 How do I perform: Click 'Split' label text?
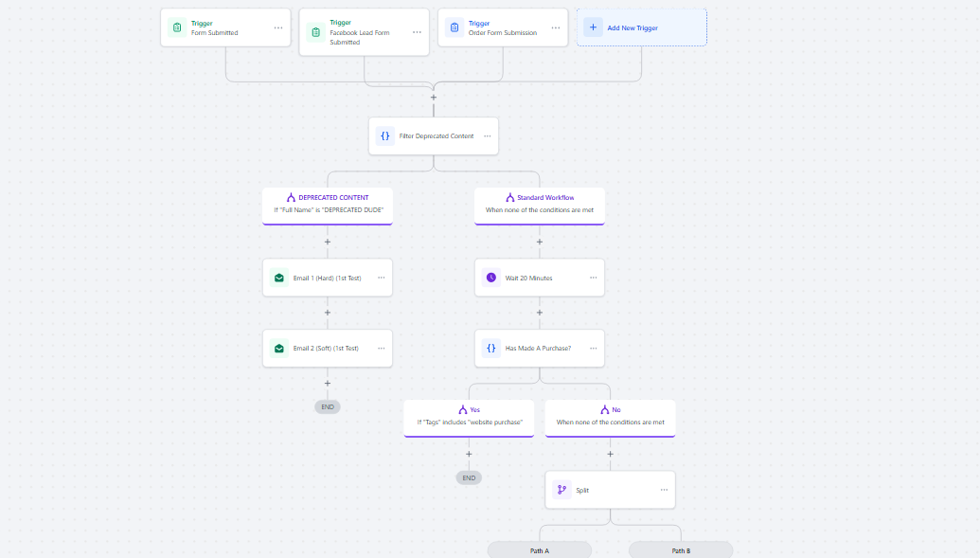click(x=582, y=491)
